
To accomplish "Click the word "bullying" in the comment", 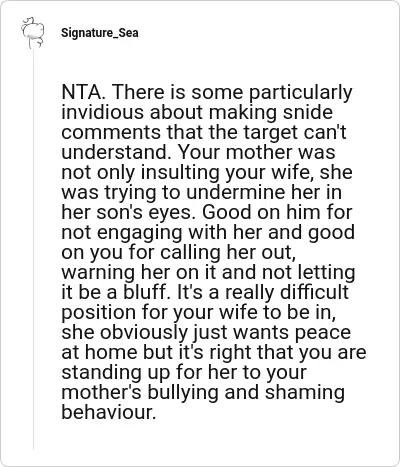I will [183, 393].
